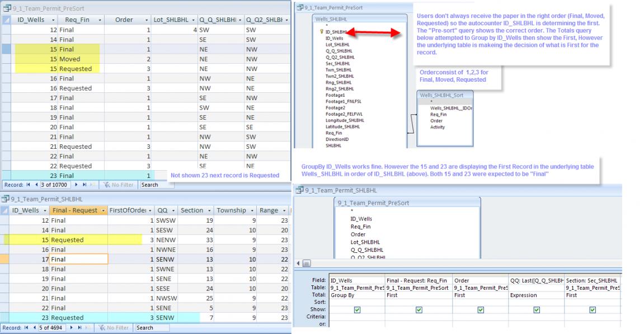Click record number box showing 3 of 10700
The width and height of the screenshot is (644, 334).
55,185
